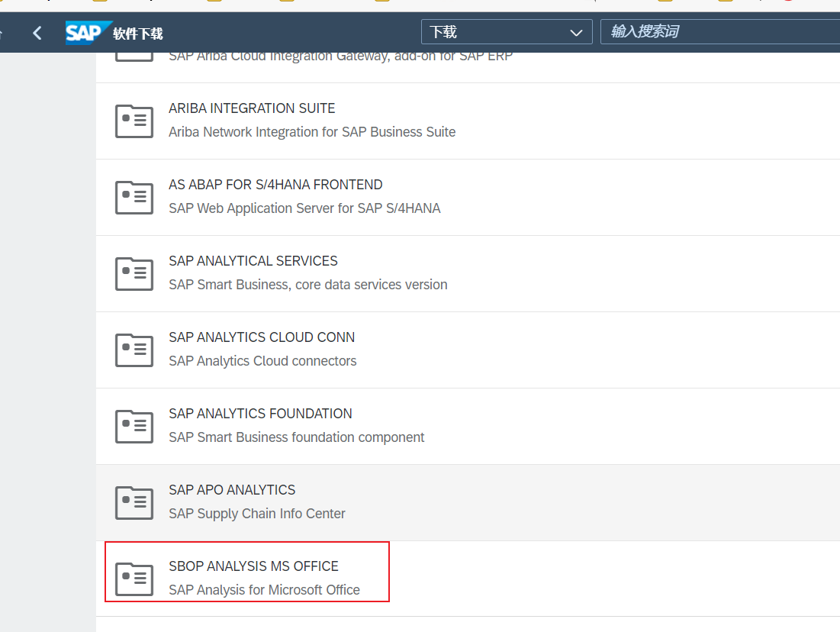Select SAP Analytics Cloud connectors description
The image size is (840, 632).
point(262,361)
